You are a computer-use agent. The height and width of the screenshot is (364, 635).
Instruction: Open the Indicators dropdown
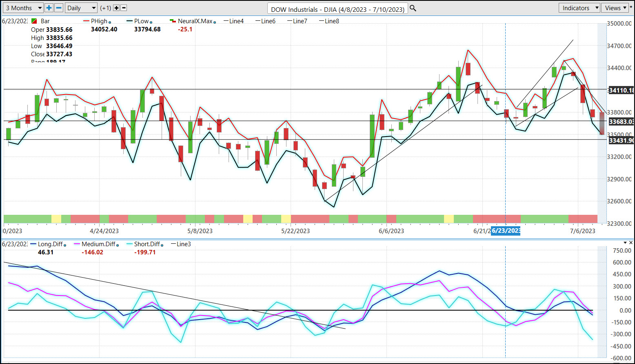click(x=579, y=8)
